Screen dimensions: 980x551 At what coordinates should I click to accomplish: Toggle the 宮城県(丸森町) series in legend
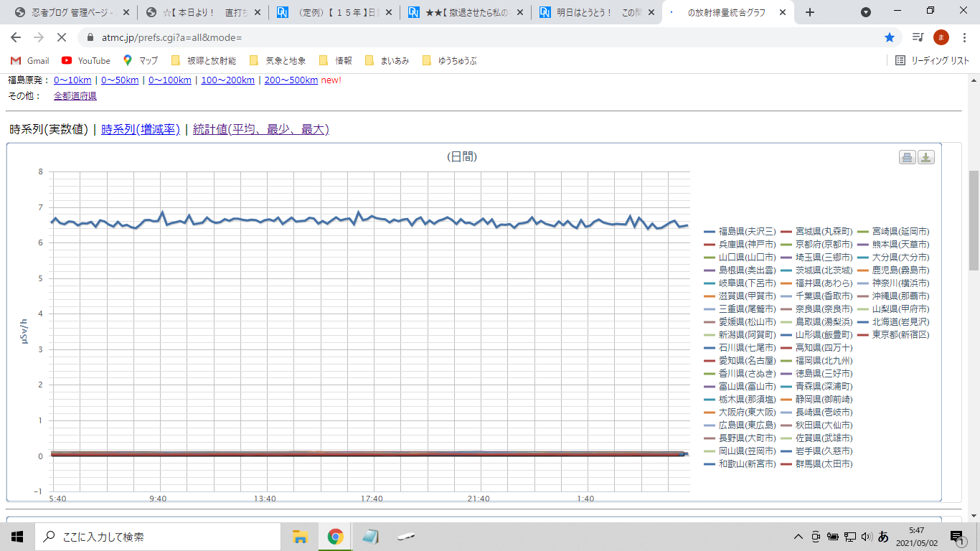pos(817,232)
